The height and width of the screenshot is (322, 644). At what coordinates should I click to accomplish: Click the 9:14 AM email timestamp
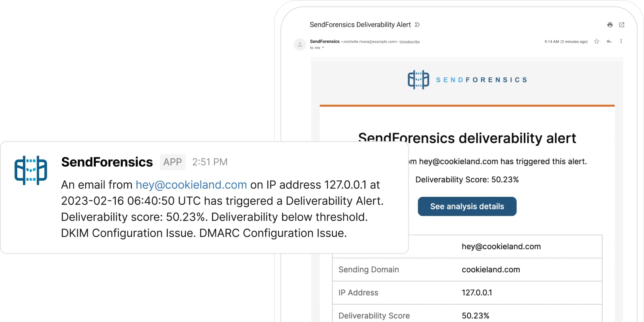566,42
